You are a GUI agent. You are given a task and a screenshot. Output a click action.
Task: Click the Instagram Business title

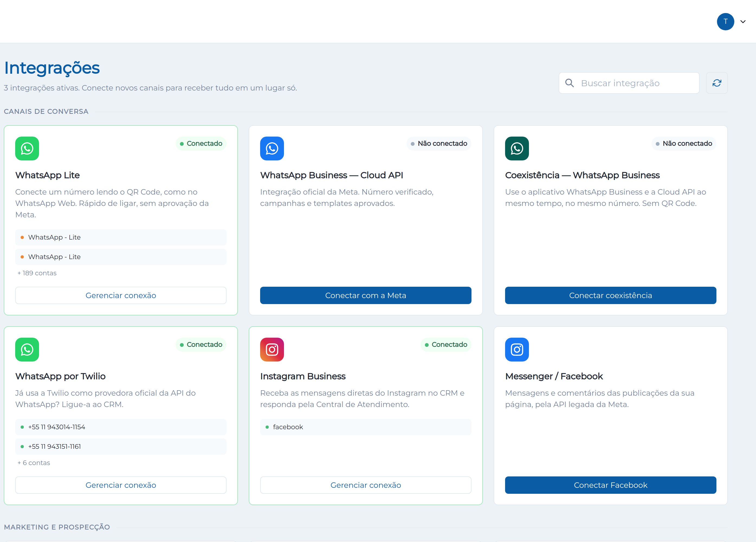click(x=303, y=376)
